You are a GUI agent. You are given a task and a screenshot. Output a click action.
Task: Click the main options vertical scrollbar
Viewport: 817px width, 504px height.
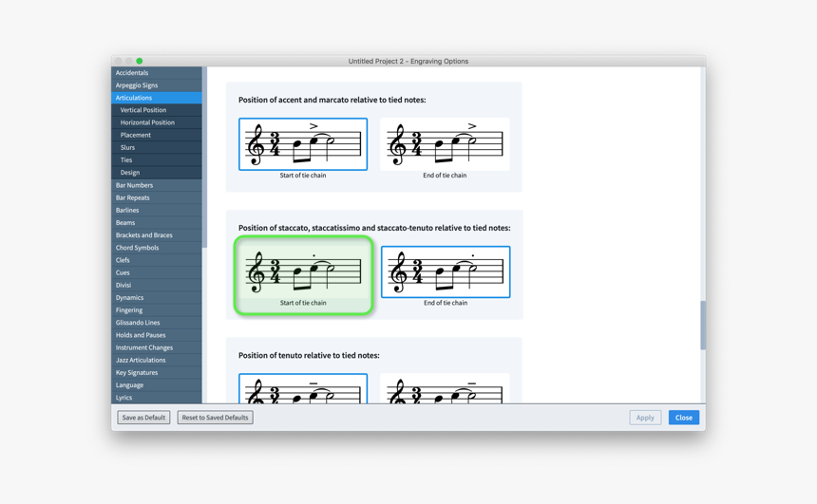click(703, 326)
